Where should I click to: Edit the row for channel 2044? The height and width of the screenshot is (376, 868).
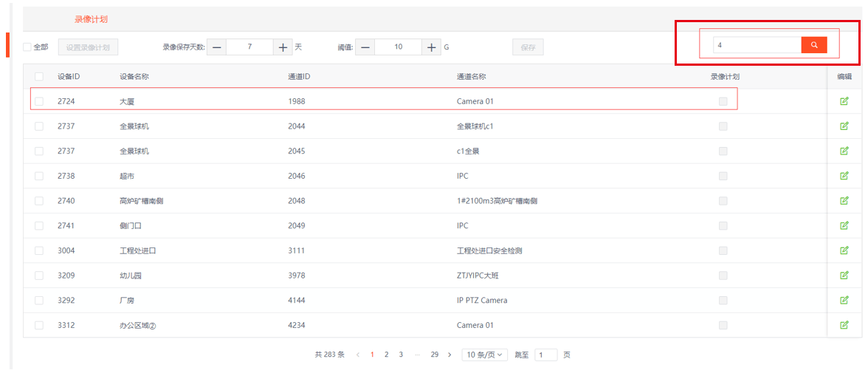(x=844, y=126)
